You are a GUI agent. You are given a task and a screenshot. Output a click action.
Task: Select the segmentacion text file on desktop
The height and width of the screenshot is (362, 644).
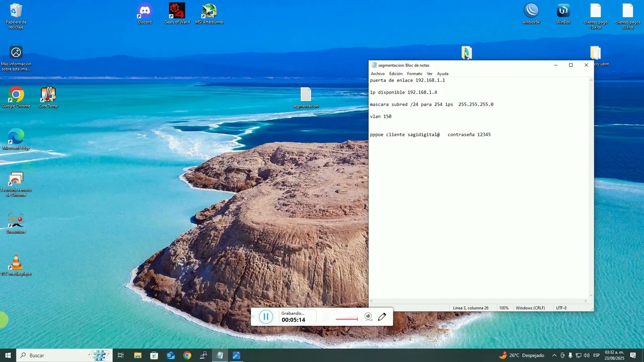pyautogui.click(x=306, y=98)
